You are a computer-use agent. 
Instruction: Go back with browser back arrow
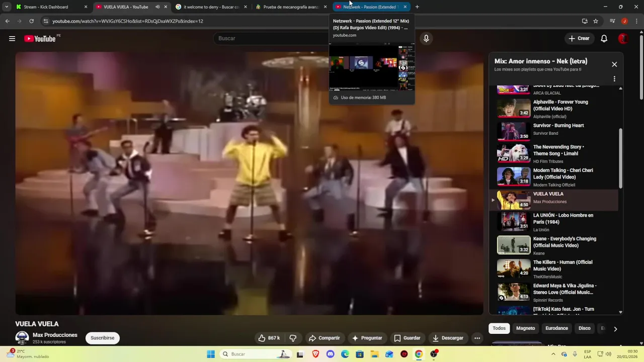tap(7, 21)
